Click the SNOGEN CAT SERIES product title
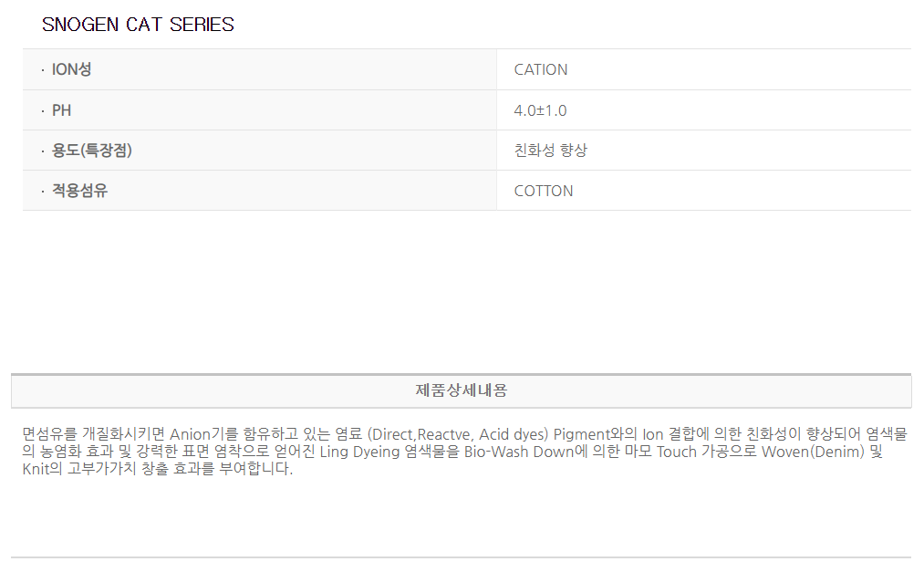Viewport: 924px width, 572px height. tap(138, 25)
